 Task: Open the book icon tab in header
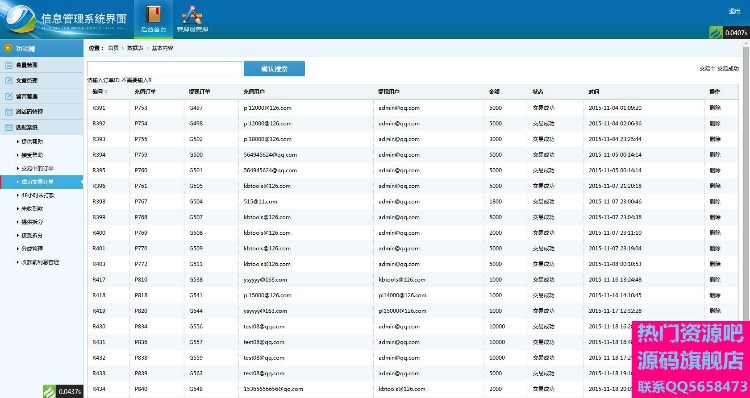pos(153,19)
